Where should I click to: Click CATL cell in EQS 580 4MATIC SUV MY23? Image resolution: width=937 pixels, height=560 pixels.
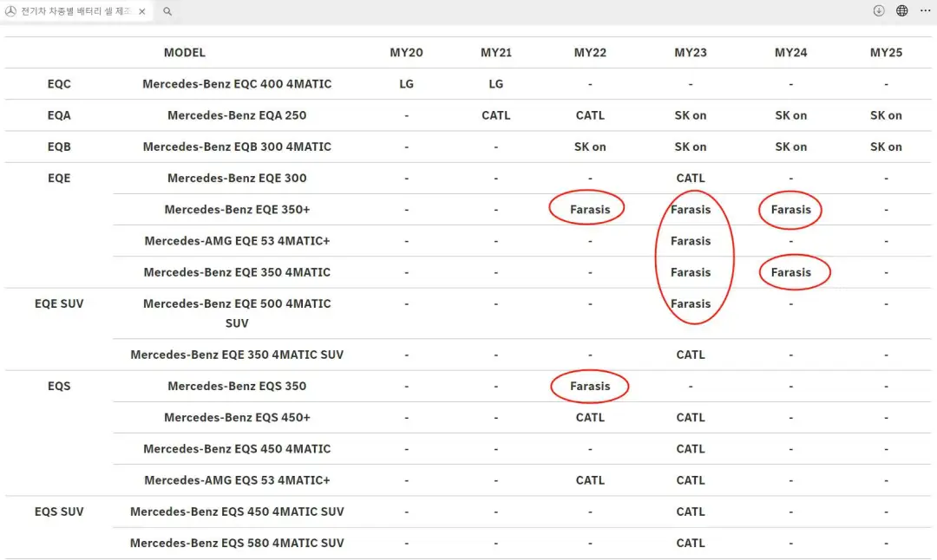(691, 544)
